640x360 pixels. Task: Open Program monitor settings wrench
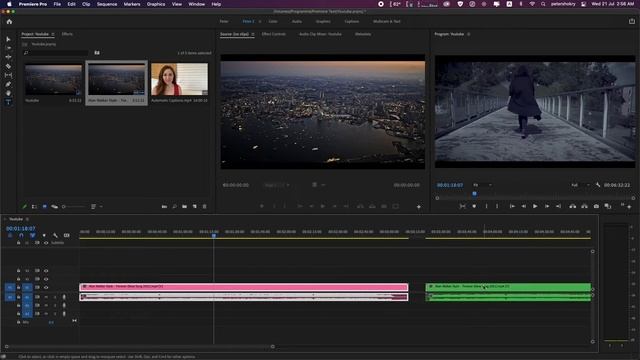point(598,185)
